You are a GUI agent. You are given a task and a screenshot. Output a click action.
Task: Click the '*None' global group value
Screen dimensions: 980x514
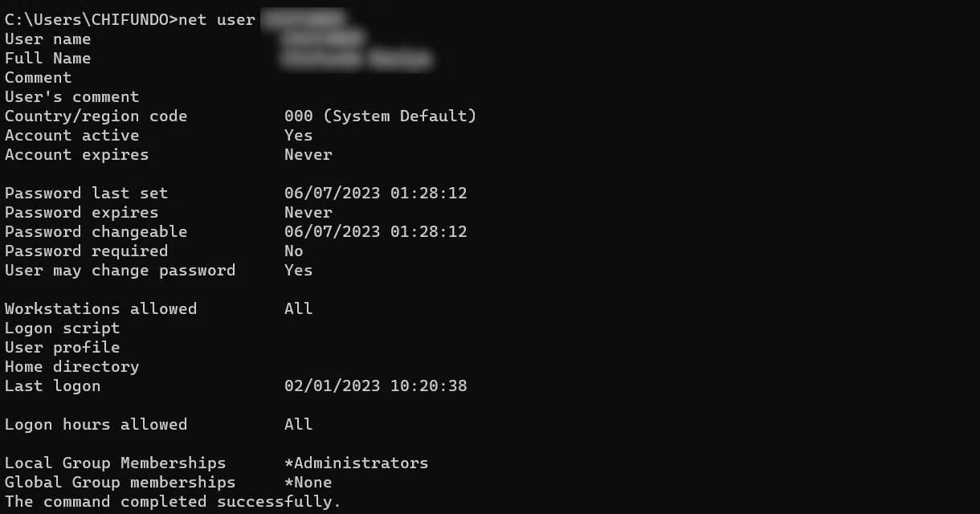308,482
